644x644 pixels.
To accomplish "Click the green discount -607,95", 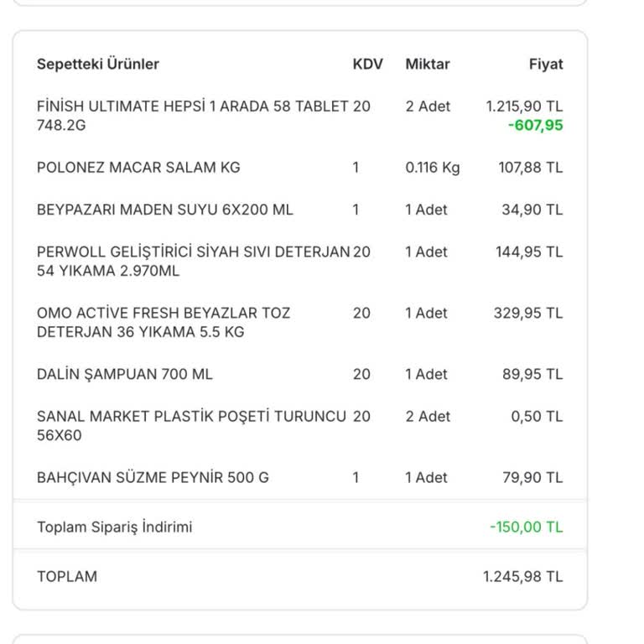I will point(536,125).
